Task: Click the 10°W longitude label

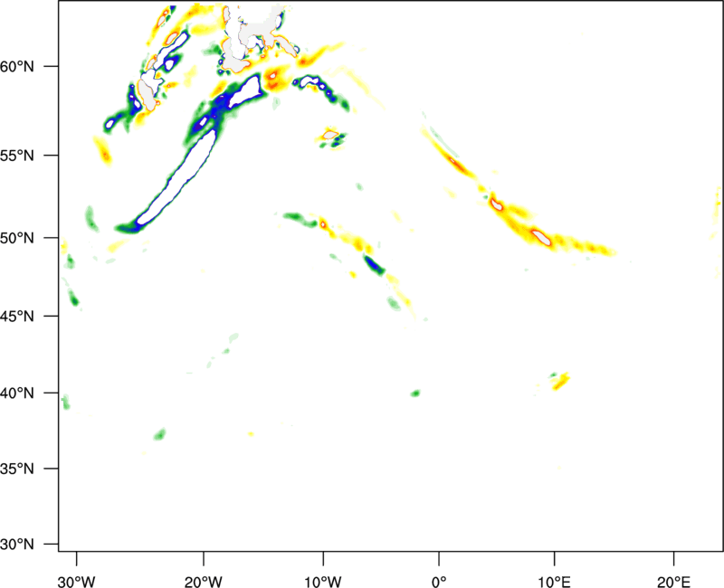Action: 322,580
